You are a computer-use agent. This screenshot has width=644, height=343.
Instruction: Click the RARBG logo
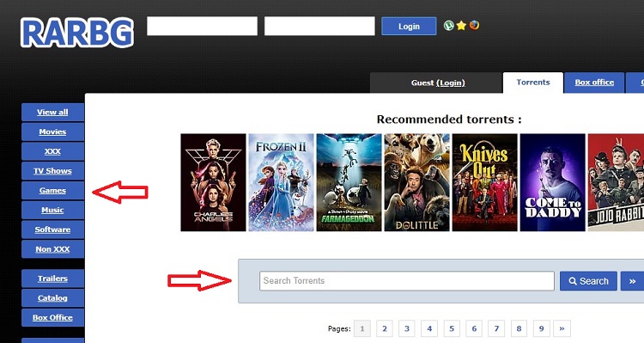[x=77, y=33]
